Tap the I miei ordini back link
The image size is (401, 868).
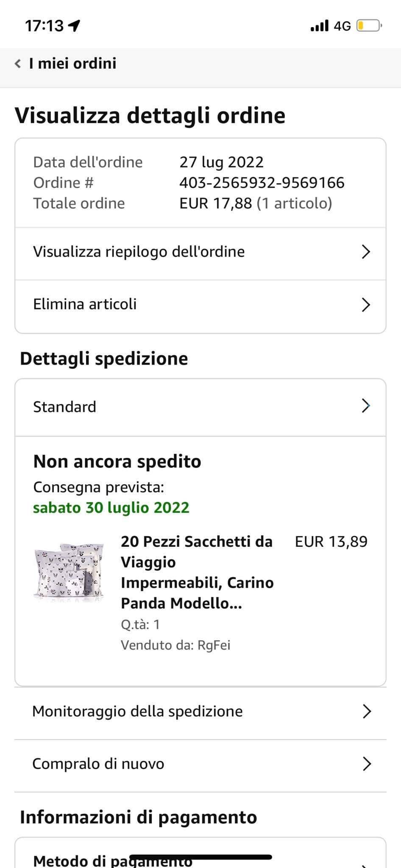click(72, 64)
